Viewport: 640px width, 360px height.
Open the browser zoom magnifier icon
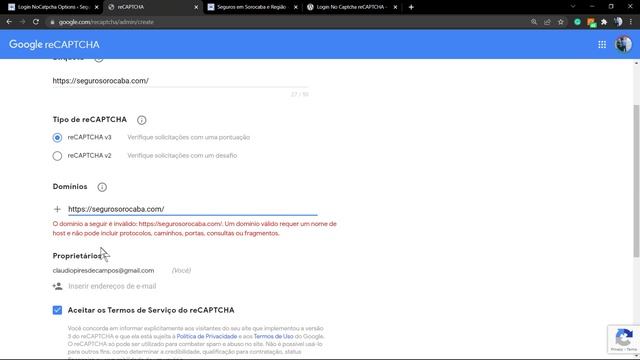[534, 22]
